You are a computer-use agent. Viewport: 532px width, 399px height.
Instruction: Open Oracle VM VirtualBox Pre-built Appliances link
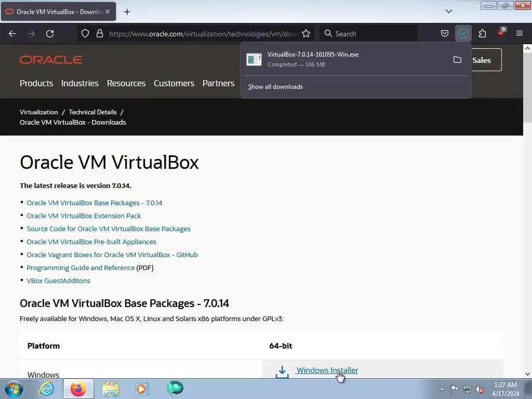(x=91, y=242)
